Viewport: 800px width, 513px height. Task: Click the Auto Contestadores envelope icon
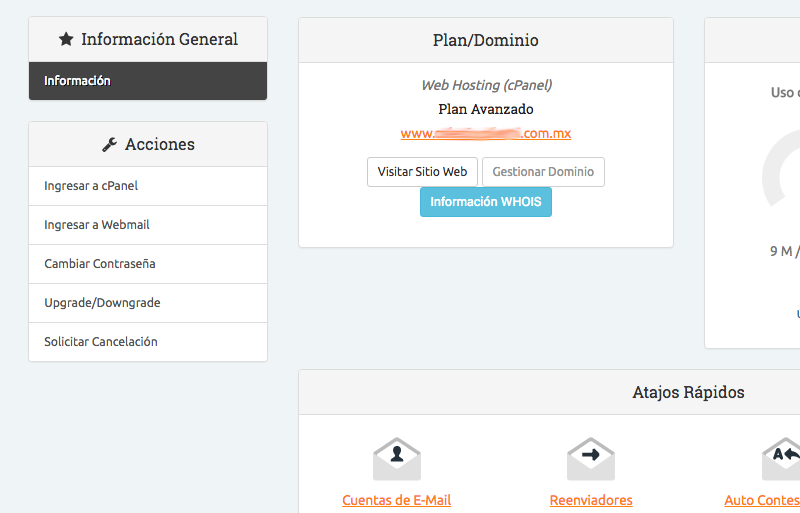click(x=781, y=459)
